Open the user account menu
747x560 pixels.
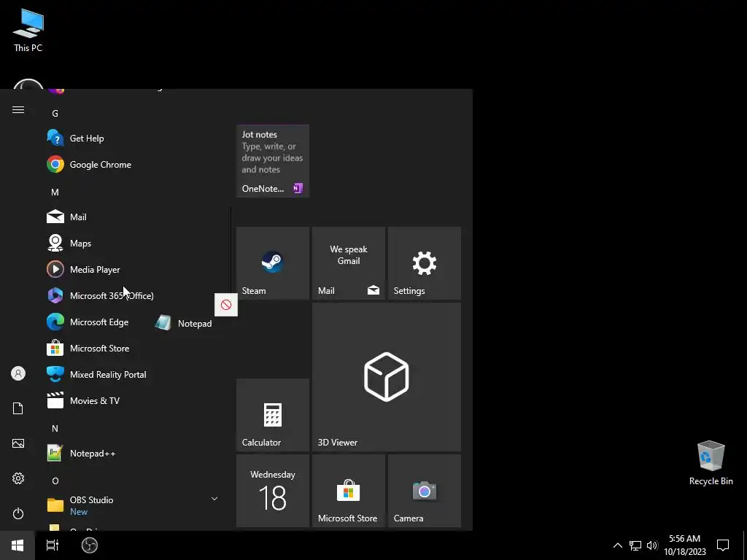pyautogui.click(x=18, y=373)
